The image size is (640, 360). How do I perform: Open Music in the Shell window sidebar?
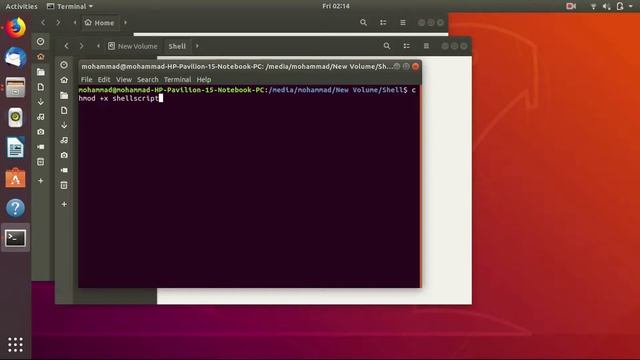pos(64,140)
